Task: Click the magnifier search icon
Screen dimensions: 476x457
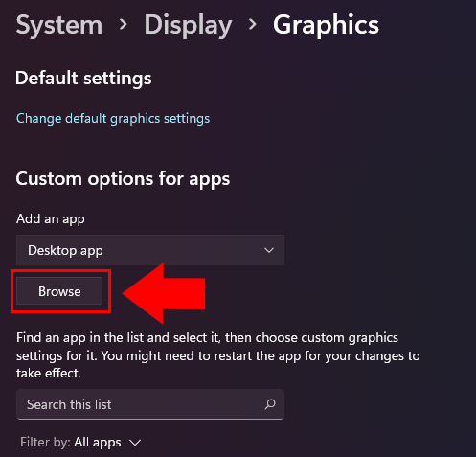Action: pos(270,404)
